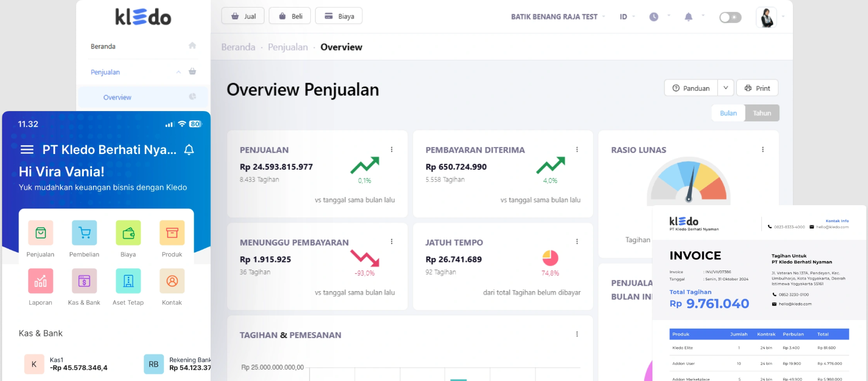Expand the Panduan dropdown arrow
868x381 pixels.
coord(725,88)
